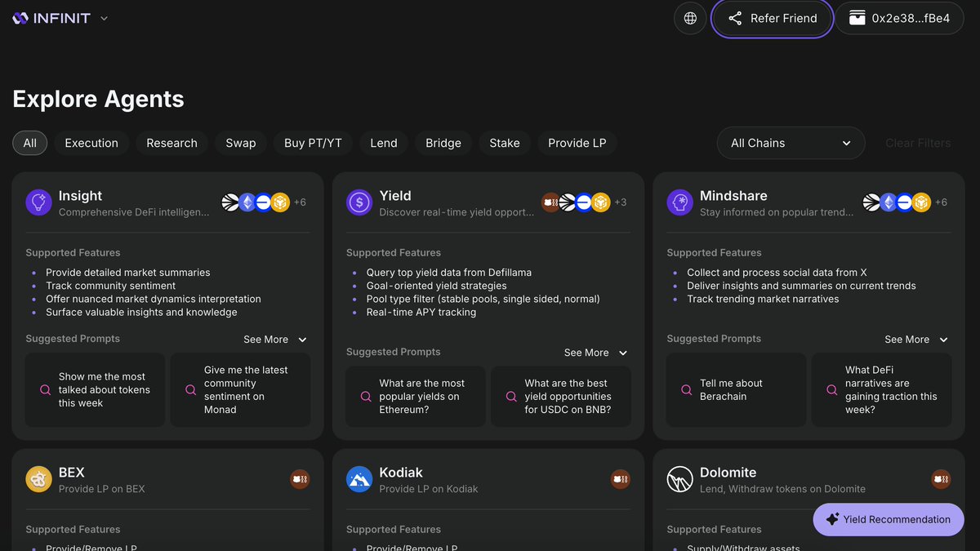The height and width of the screenshot is (551, 980).
Task: Click the +3 chains count on Yield card
Action: click(621, 202)
